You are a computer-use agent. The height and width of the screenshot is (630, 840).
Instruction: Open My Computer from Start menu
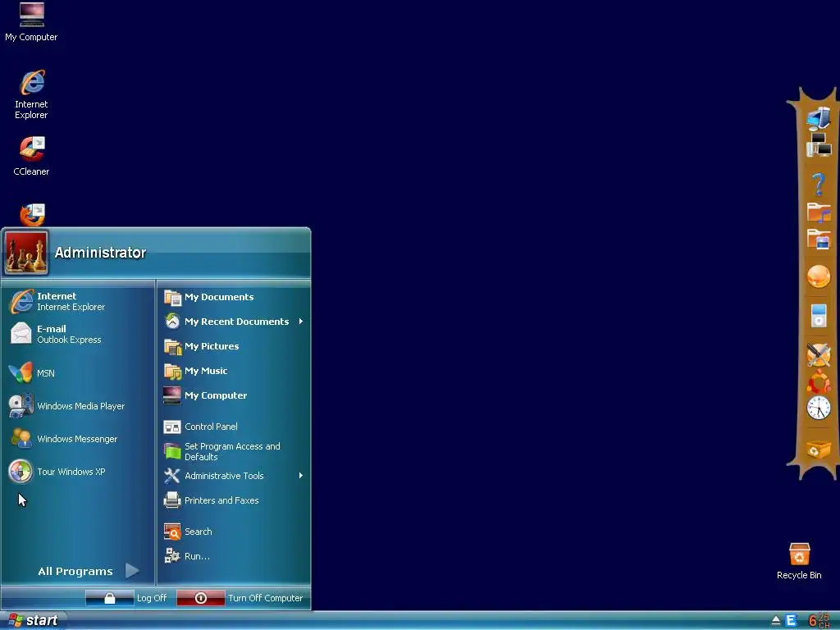(x=234, y=395)
